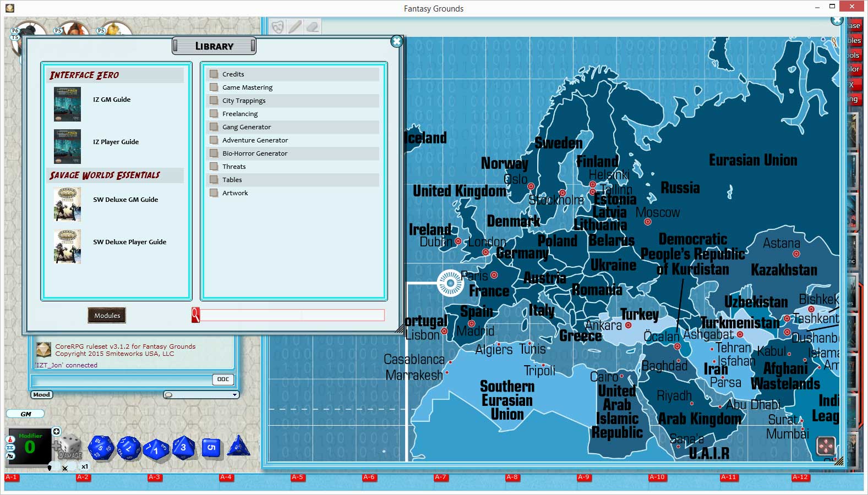The height and width of the screenshot is (495, 868).
Task: Click the Mood label button
Action: click(x=41, y=395)
